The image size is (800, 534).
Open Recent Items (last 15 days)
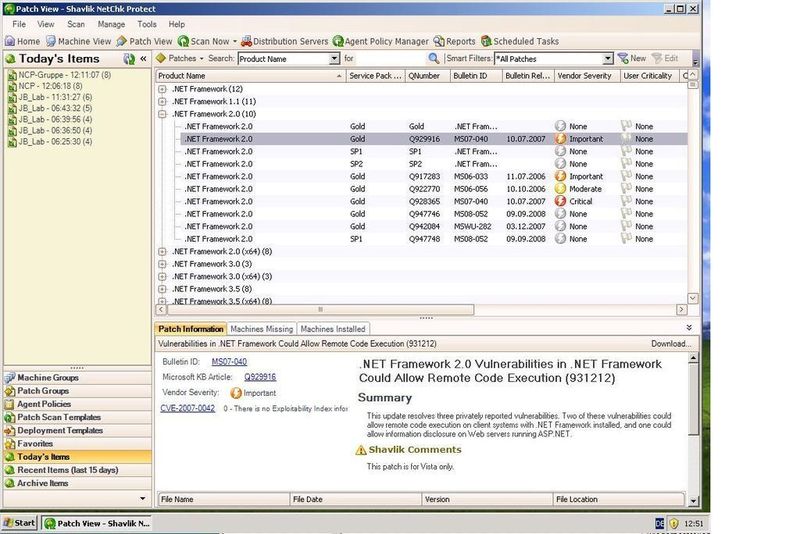pos(78,470)
